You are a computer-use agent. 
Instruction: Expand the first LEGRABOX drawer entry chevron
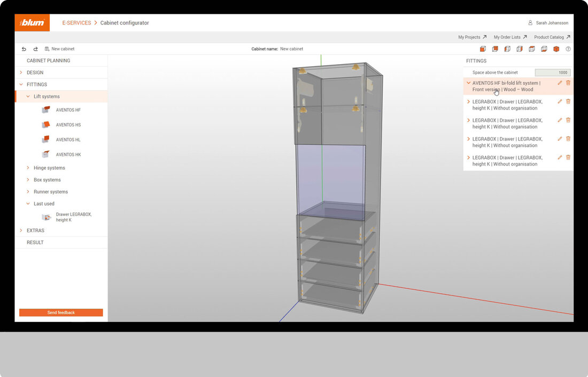click(468, 101)
